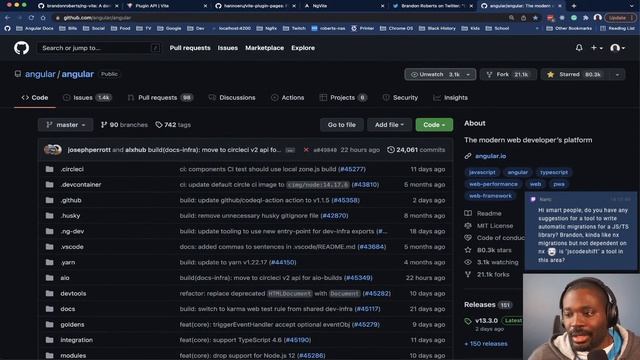Open the GitHub home logo
This screenshot has height=360, width=640.
[21, 48]
